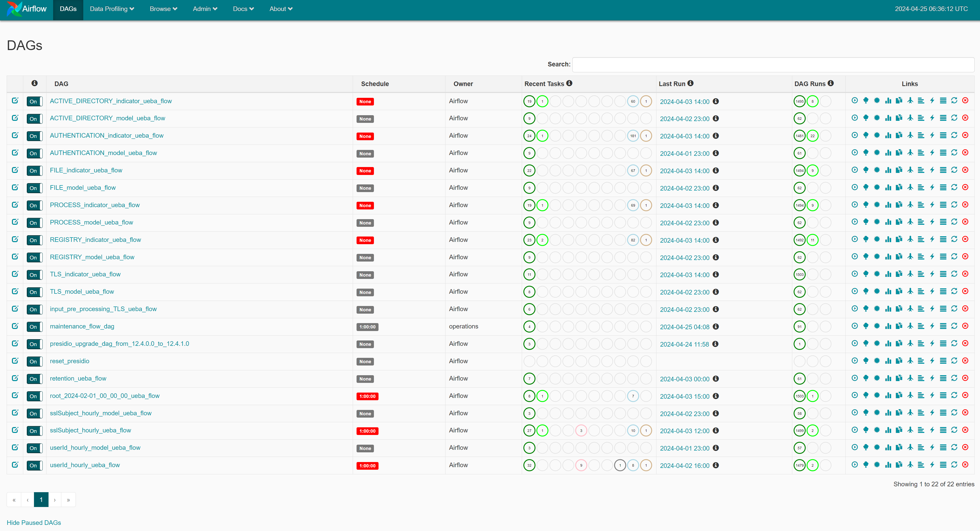
Task: Expand the Data Profiling menu
Action: [112, 9]
